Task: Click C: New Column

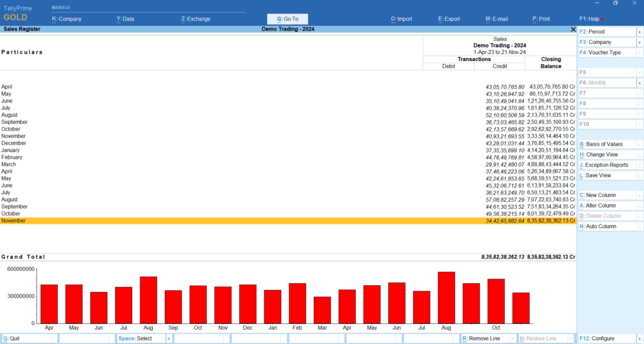Action: click(608, 196)
